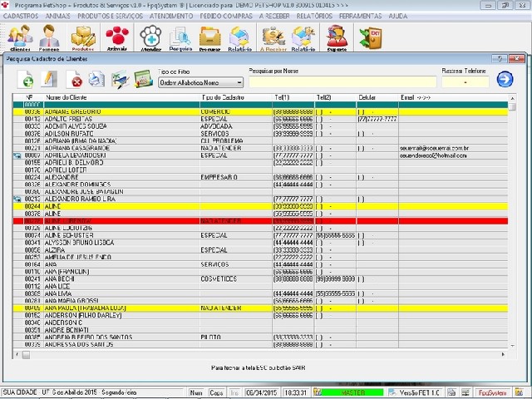
Task: Click the Pesquisar por Nome field
Action: click(x=342, y=81)
